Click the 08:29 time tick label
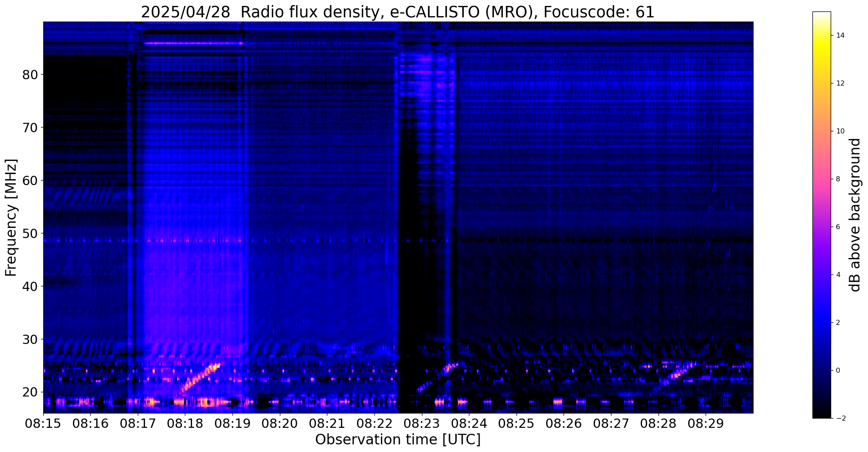Screen dimensions: 868x452 click(706, 423)
